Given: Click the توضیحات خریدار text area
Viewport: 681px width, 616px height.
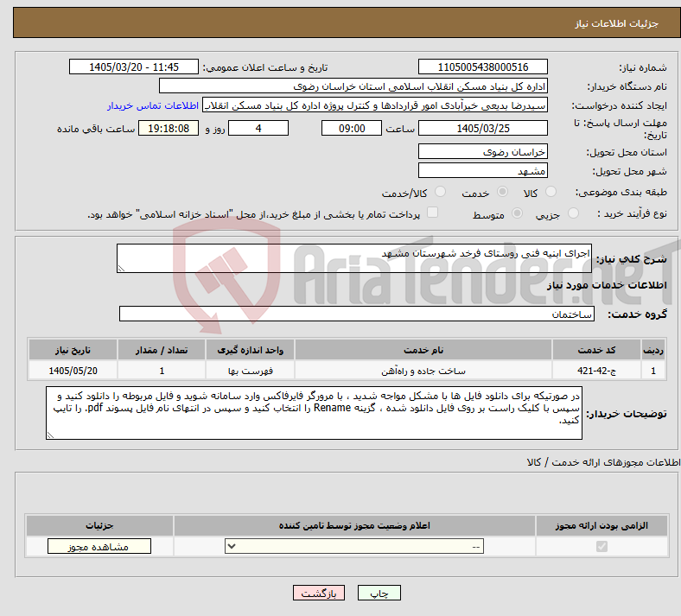Looking at the screenshot, I should (x=314, y=413).
